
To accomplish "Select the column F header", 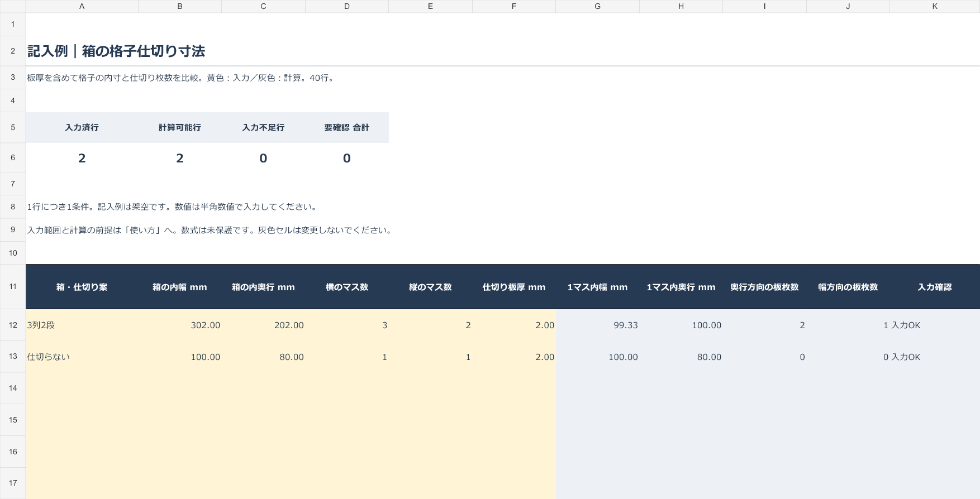I will [514, 6].
